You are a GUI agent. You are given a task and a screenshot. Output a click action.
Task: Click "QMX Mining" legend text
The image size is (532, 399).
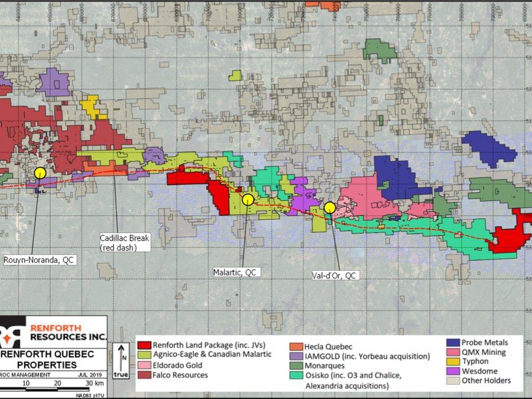tap(484, 352)
